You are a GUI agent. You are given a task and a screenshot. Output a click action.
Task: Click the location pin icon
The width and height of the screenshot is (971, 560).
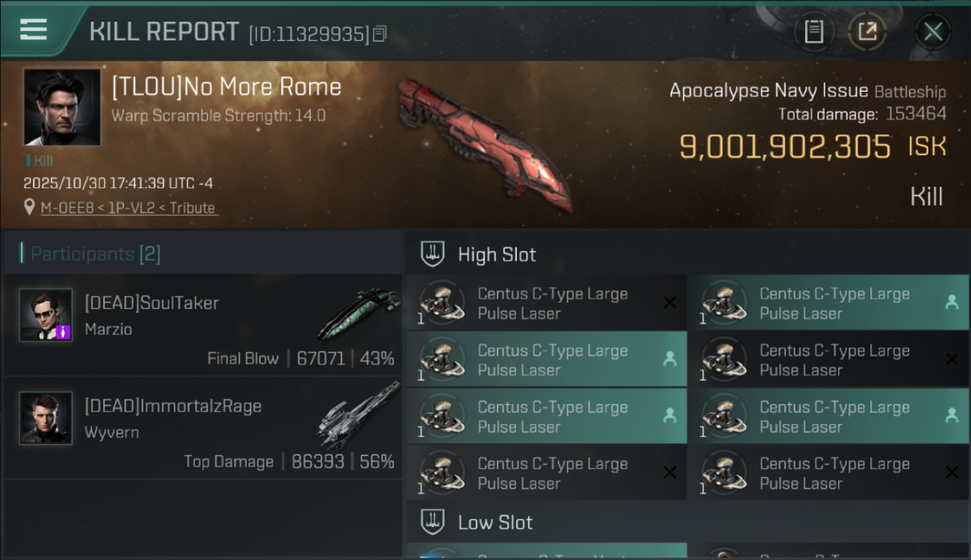pyautogui.click(x=29, y=208)
